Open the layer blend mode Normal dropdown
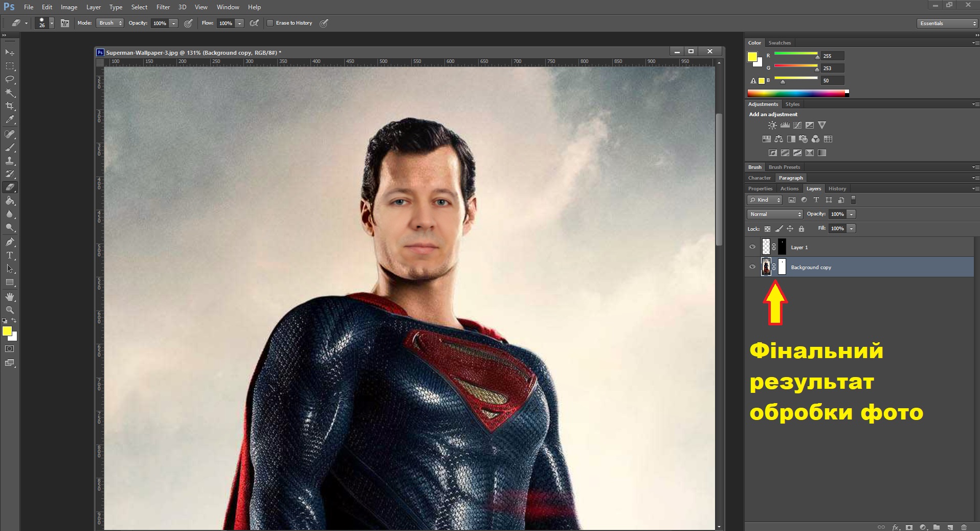The height and width of the screenshot is (531, 980). coord(775,214)
